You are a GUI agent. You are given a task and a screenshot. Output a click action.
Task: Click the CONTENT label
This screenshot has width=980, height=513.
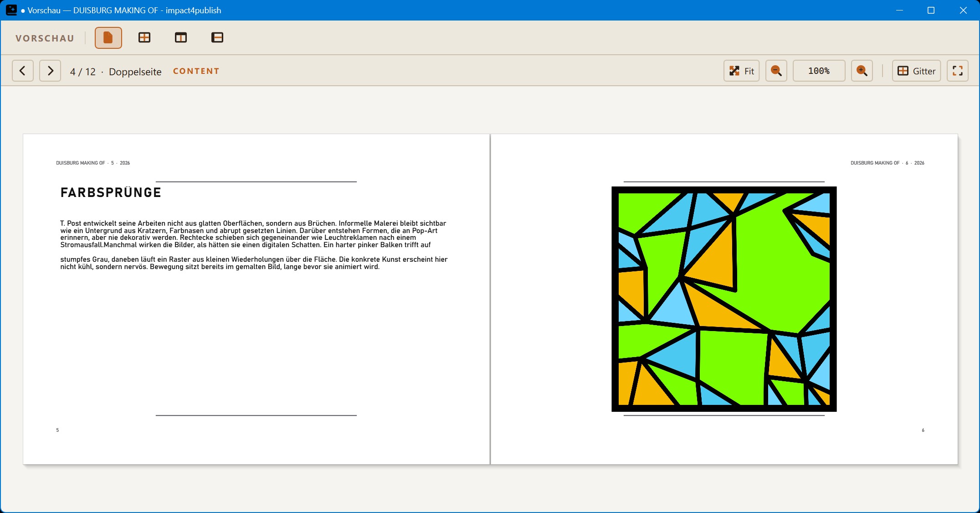click(x=196, y=71)
